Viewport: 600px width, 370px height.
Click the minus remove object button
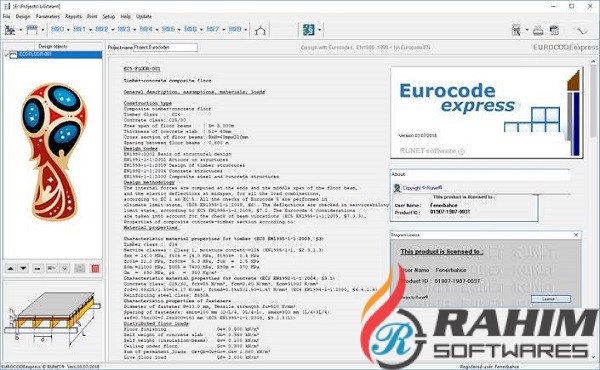37,269
